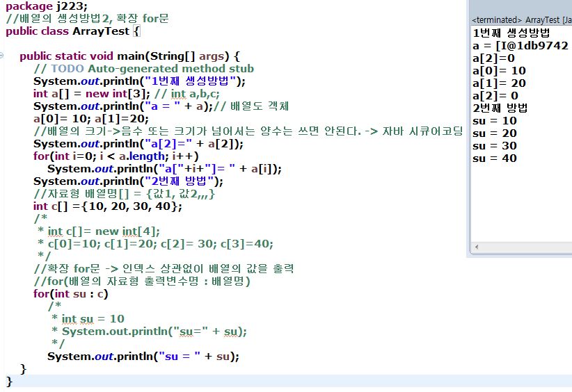Click the '//확장 for문 -> 인덱스 상관없이' comment
The width and height of the screenshot is (572, 392).
(x=164, y=269)
